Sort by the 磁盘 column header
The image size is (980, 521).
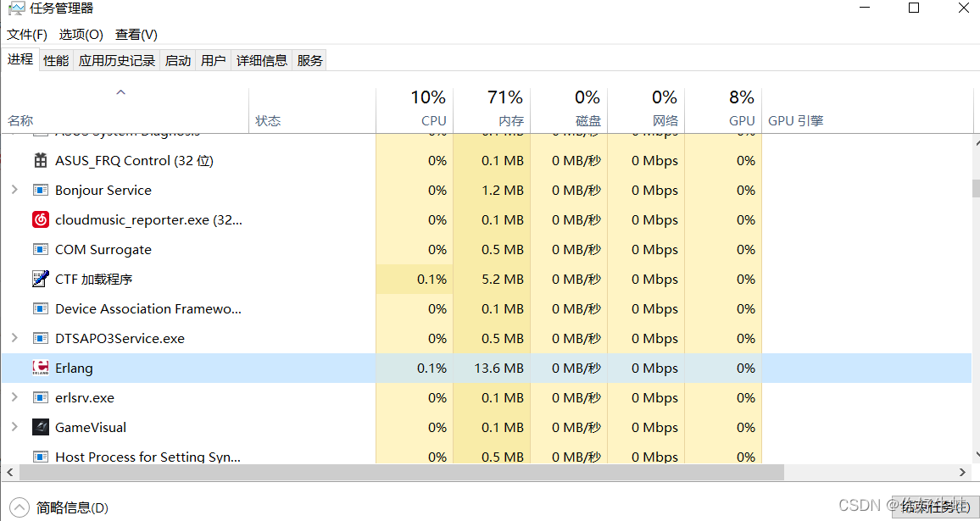click(569, 111)
